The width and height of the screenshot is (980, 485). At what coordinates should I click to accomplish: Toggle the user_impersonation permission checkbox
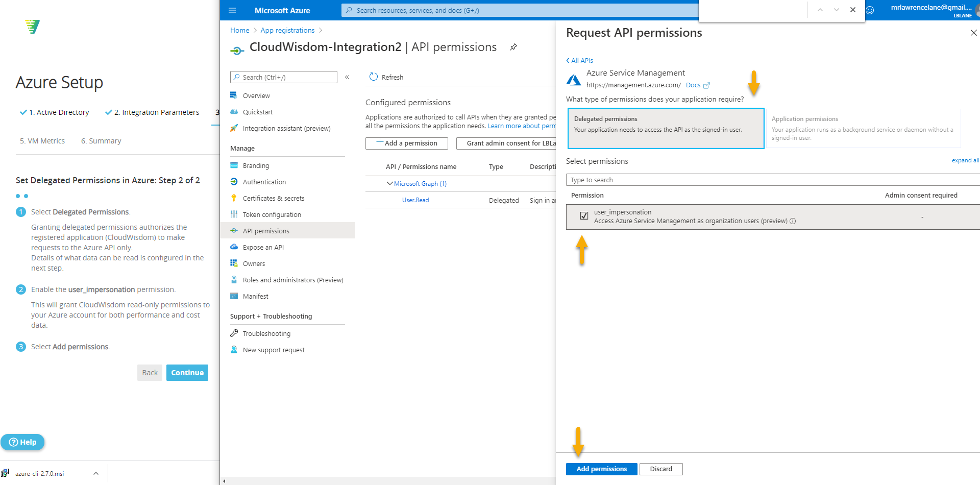(584, 215)
